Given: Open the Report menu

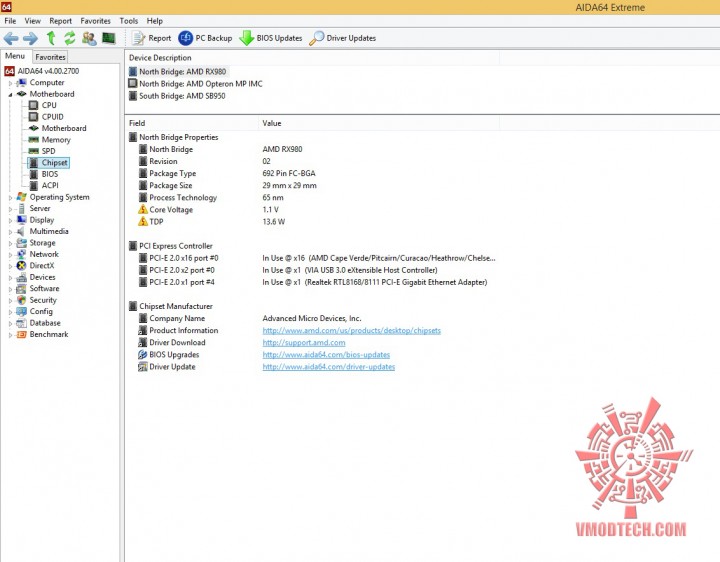Looking at the screenshot, I should pyautogui.click(x=61, y=21).
